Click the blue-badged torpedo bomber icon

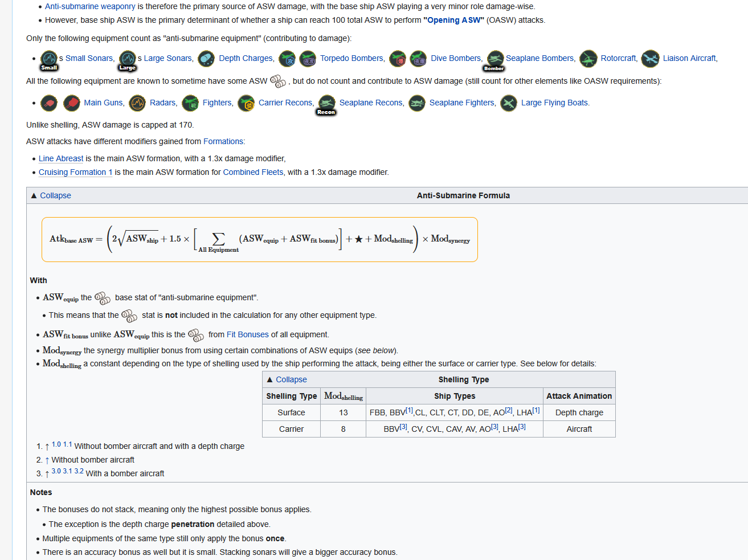point(287,58)
